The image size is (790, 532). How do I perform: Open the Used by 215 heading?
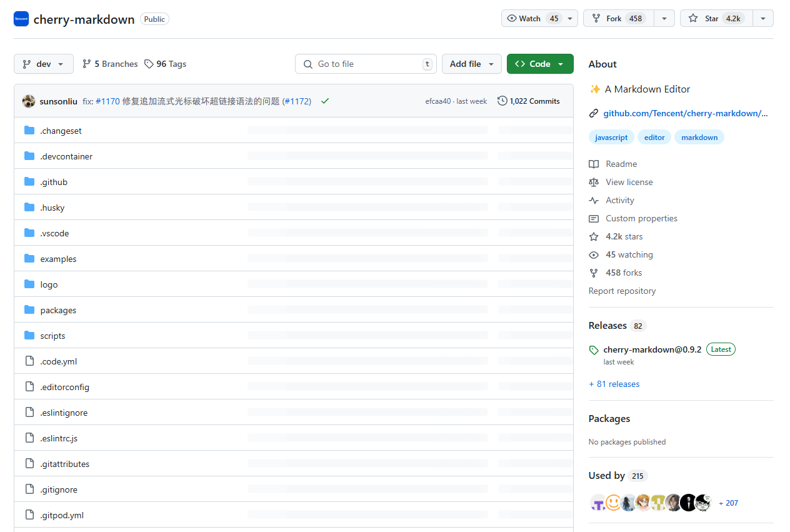pyautogui.click(x=618, y=476)
